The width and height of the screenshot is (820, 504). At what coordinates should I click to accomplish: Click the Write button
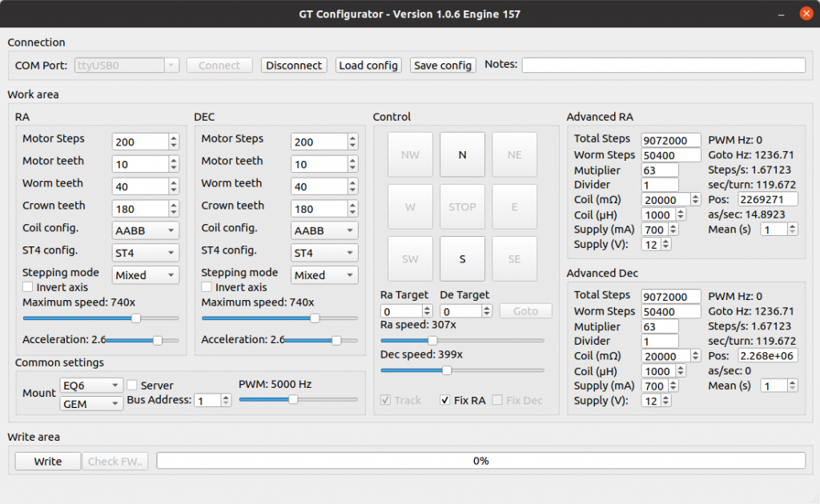click(47, 461)
